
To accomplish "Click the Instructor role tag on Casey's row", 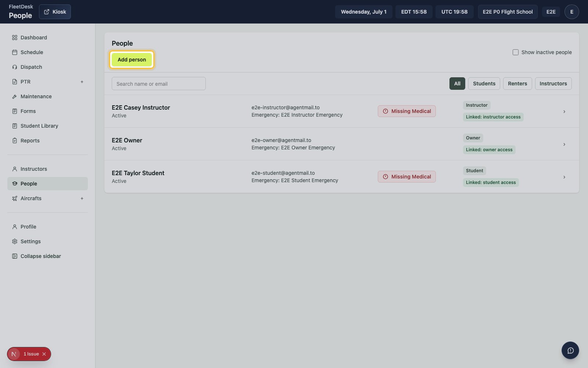I will pyautogui.click(x=477, y=105).
